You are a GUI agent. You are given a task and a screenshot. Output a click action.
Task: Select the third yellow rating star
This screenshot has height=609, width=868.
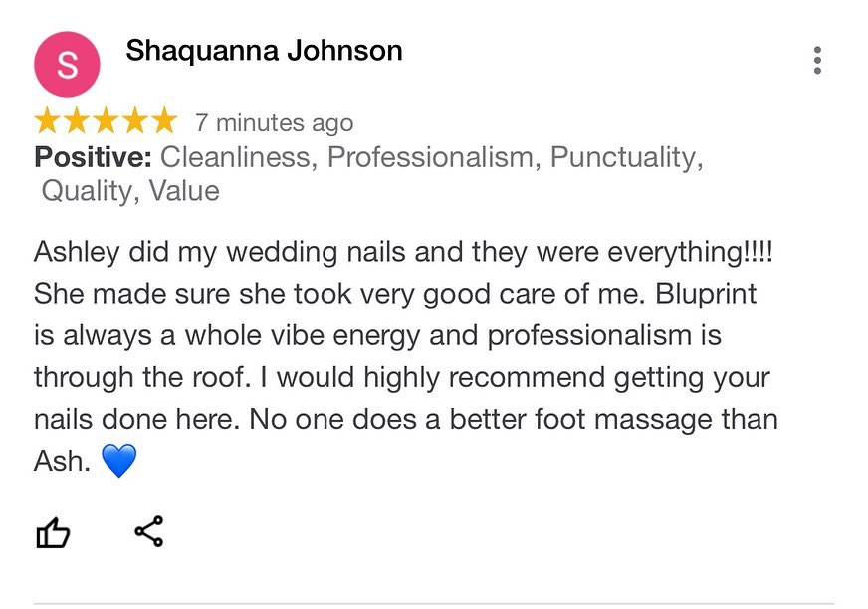coord(105,122)
